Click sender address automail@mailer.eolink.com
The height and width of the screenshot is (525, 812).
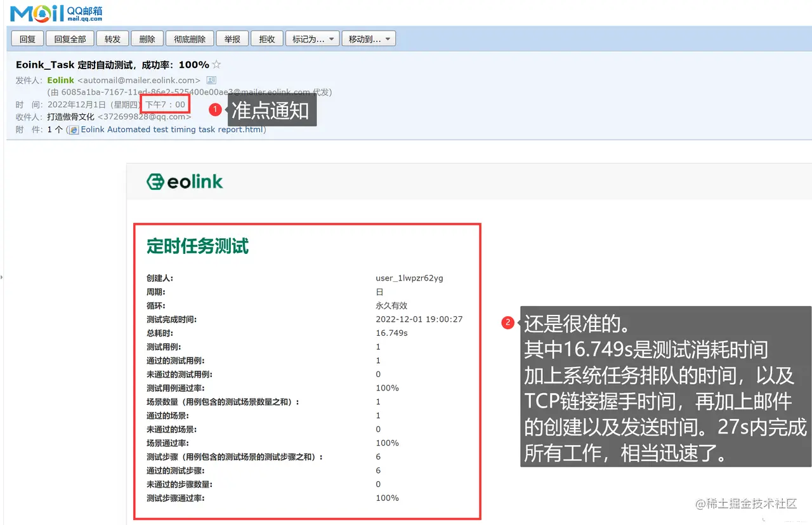139,81
